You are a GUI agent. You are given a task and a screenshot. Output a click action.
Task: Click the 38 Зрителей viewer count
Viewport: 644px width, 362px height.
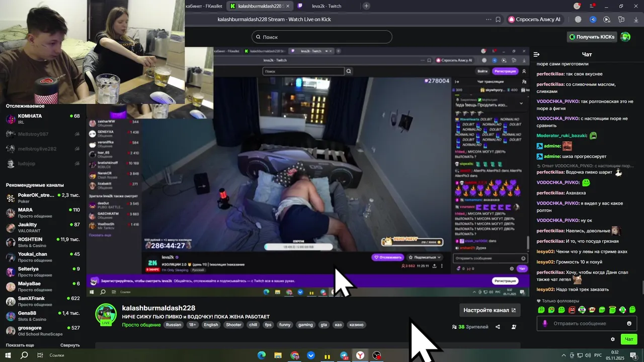(470, 327)
